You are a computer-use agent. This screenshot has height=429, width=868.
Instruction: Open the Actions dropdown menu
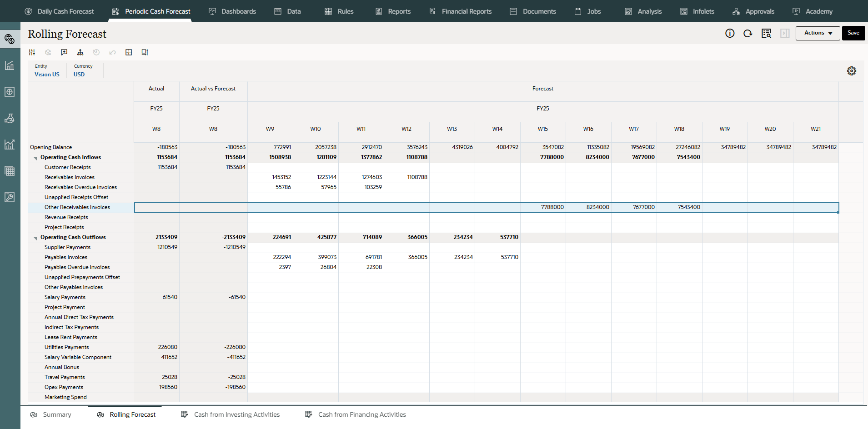pos(818,33)
